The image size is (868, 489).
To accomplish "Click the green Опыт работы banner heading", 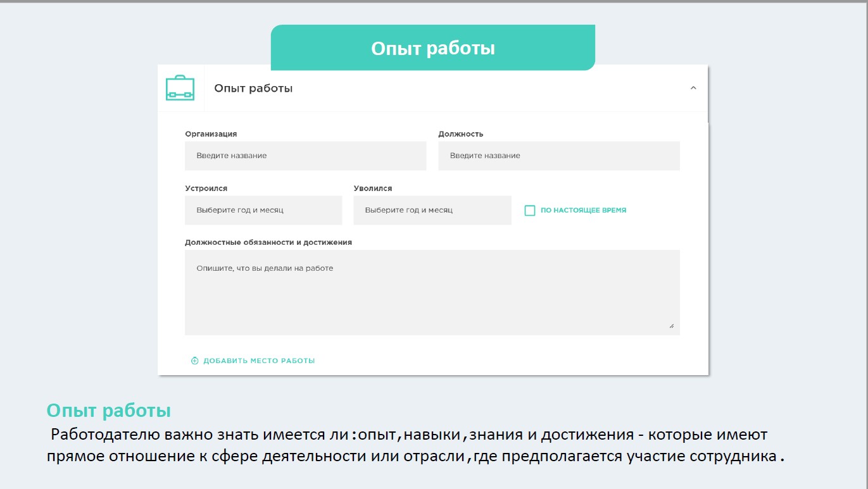I will [433, 48].
